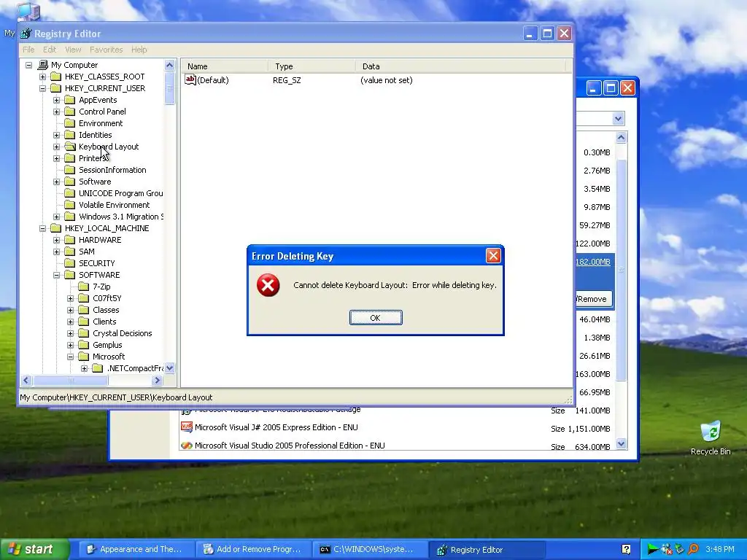
Task: Click the SECURITY folder icon
Action: [69, 263]
